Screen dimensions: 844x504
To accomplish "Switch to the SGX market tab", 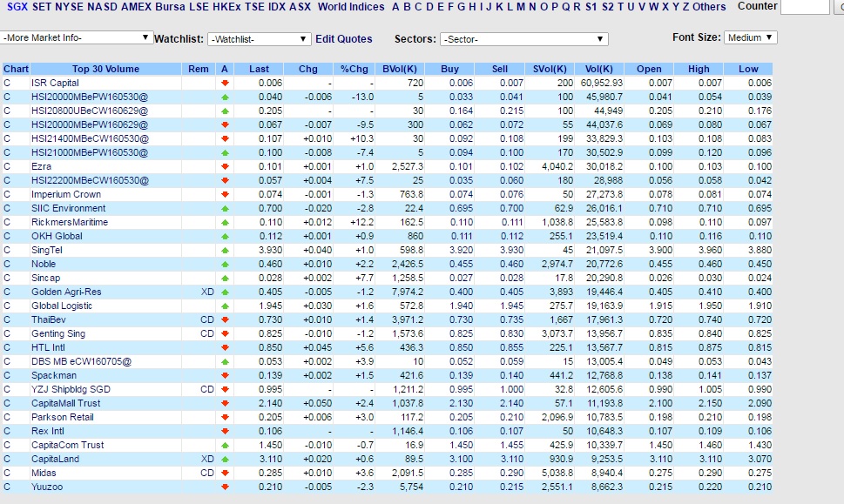I will pyautogui.click(x=17, y=7).
